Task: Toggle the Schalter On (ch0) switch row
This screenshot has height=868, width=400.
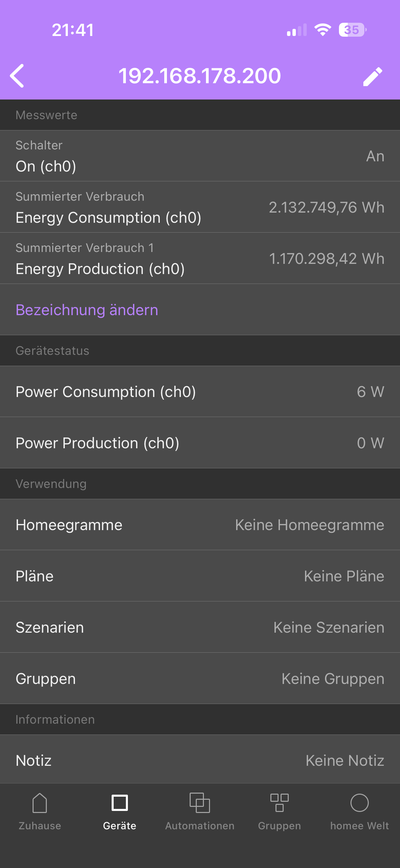Action: [x=200, y=156]
